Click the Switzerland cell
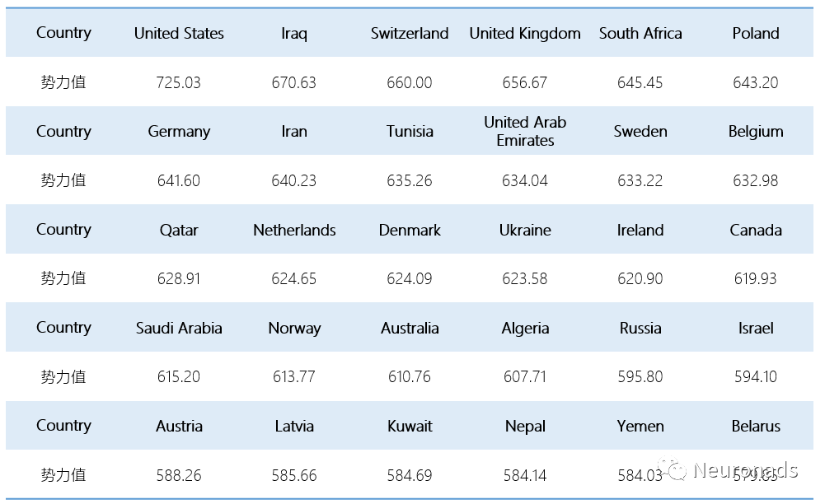Screen dimensions: 825x504 click(x=410, y=33)
